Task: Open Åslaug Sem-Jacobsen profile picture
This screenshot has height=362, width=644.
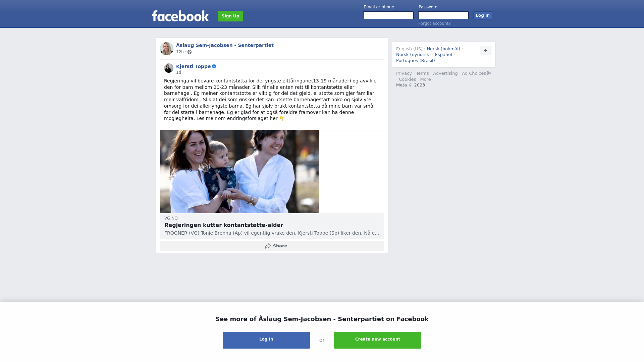Action: pos(167,49)
